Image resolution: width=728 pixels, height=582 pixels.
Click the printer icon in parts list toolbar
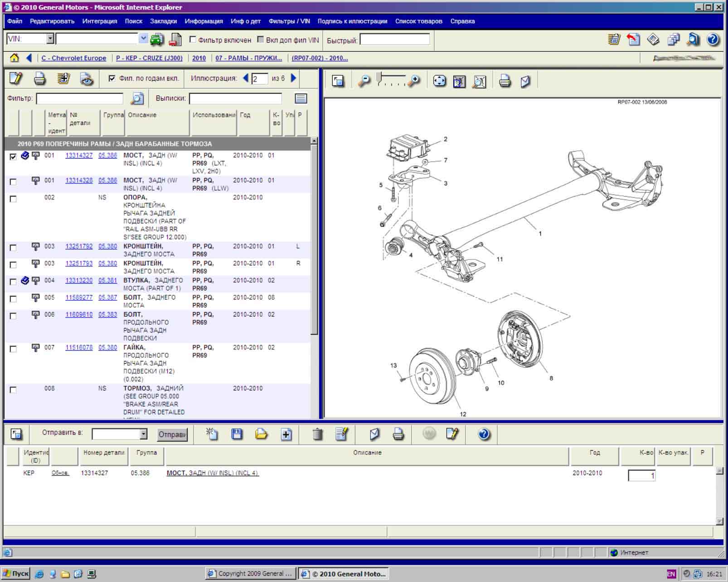pyautogui.click(x=40, y=79)
